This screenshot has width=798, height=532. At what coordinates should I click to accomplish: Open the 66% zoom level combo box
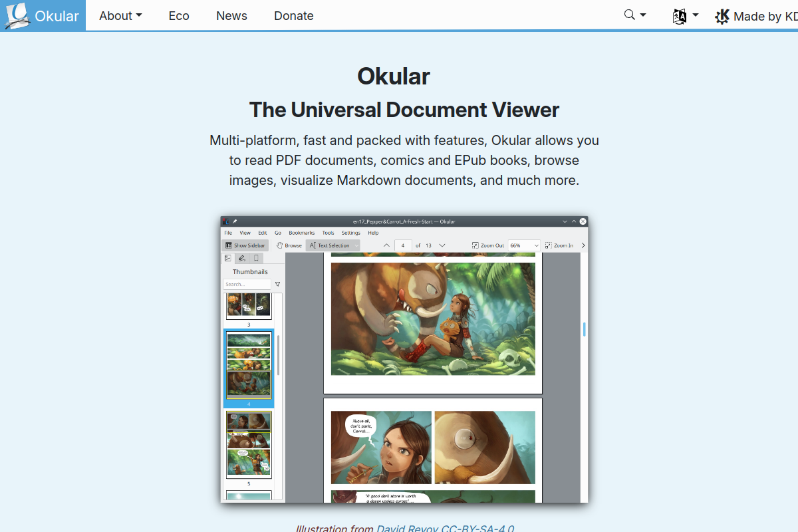524,245
